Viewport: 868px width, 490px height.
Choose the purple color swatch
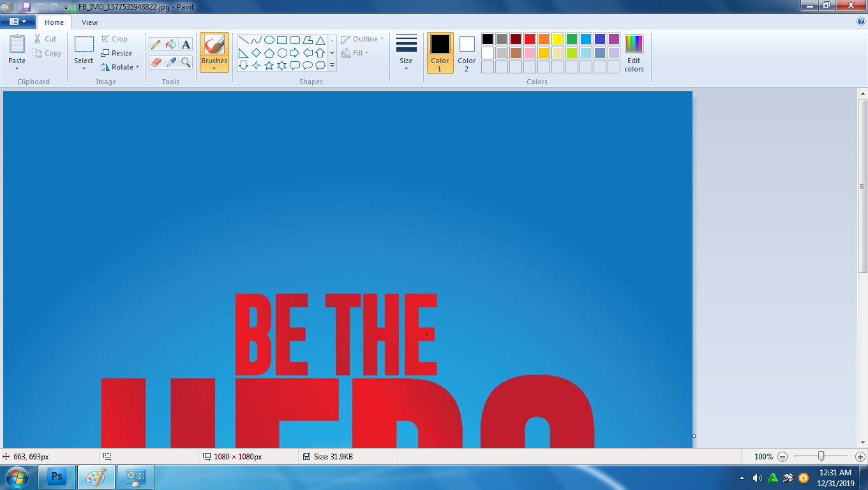[x=614, y=39]
